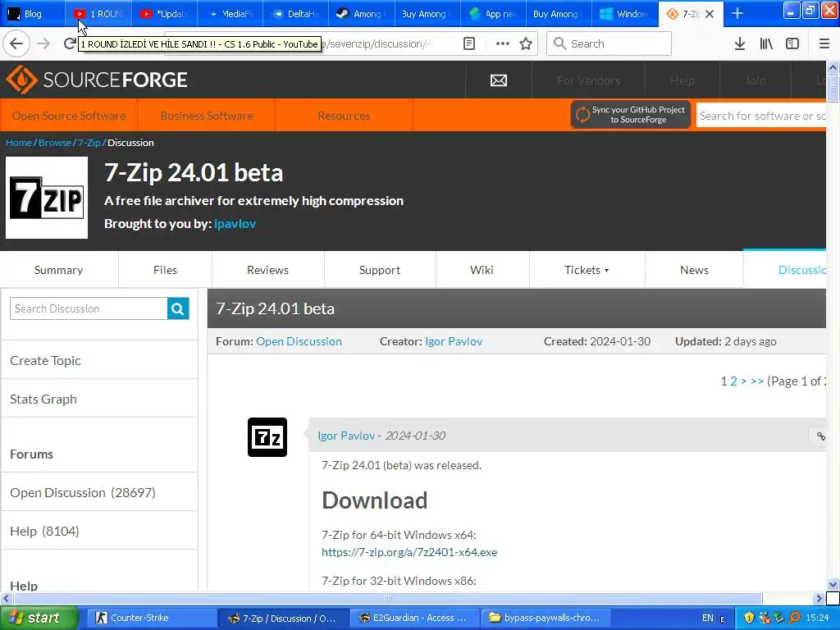The width and height of the screenshot is (840, 630).
Task: Open the SourceForge mail envelope icon
Action: tap(499, 80)
